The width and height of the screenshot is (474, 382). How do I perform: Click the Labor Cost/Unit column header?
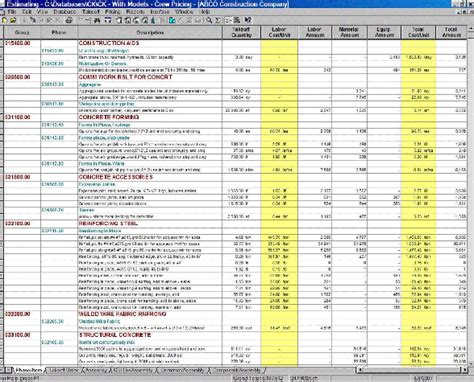(279, 32)
